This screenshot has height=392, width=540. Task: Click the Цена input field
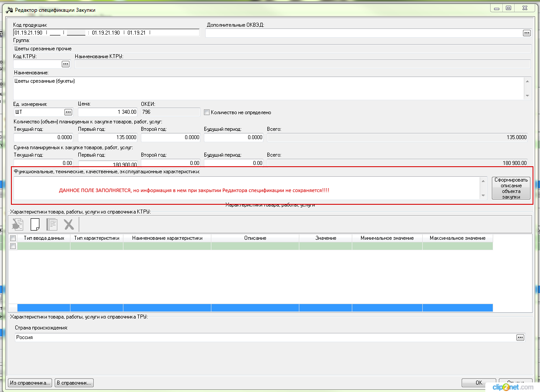tap(108, 112)
